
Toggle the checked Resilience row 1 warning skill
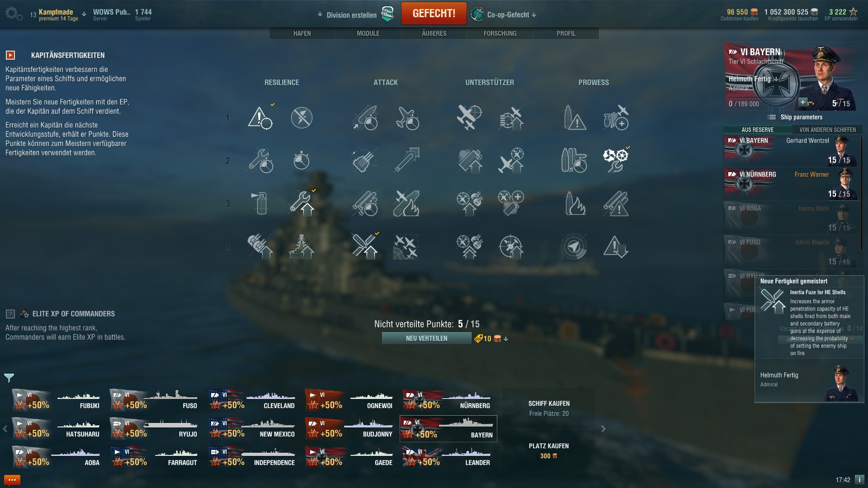point(261,118)
